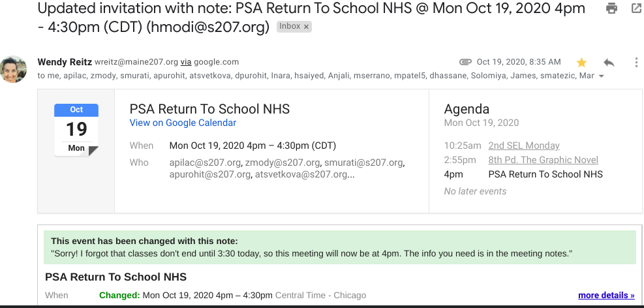Screen dimensions: 644x308
Task: Reply using the arrow icon
Action: [609, 62]
